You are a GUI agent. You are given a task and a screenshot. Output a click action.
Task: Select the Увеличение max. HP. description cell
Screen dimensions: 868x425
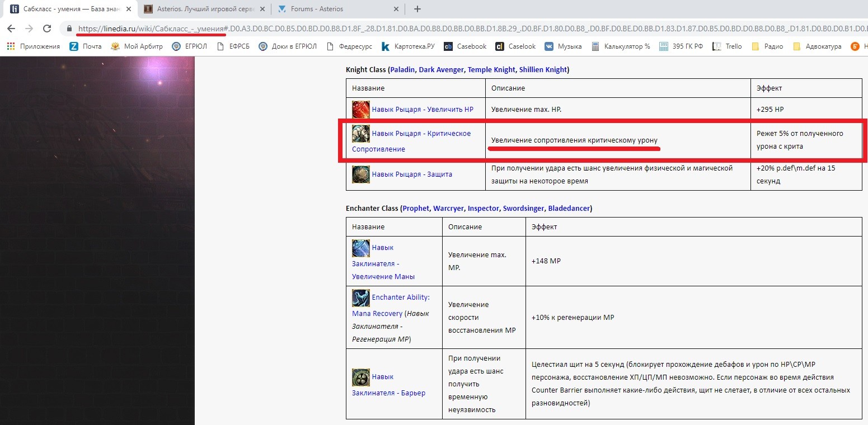tap(618, 110)
